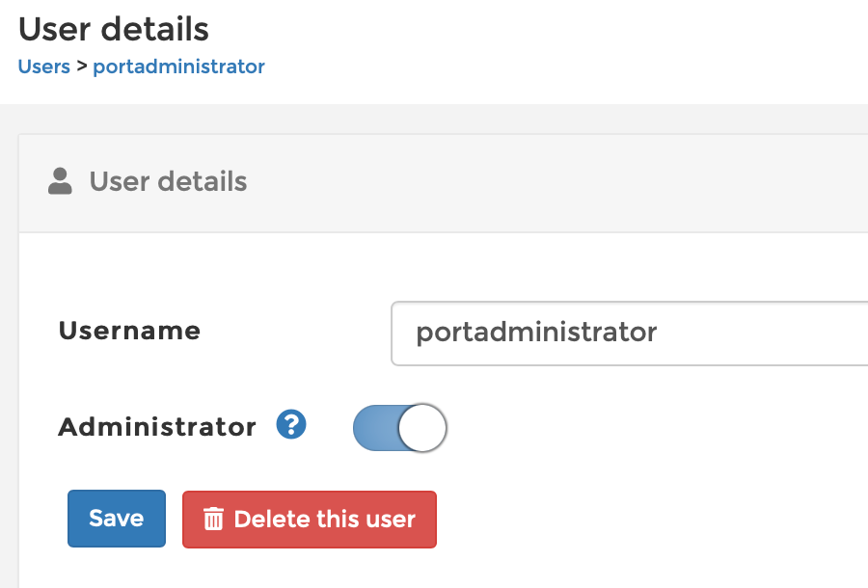Click the gray User details panel title
This screenshot has width=868, height=588.
coord(168,181)
